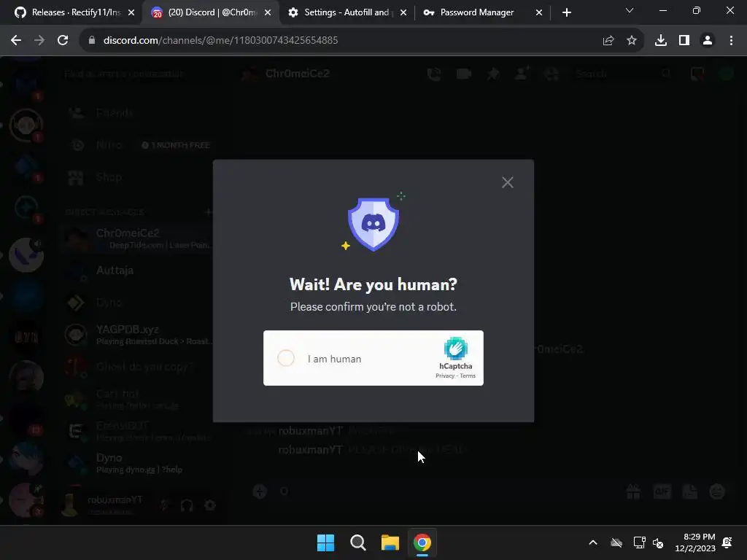Open the Nitro page in Discord
Viewport: 747px width, 560px height.
[138, 145]
